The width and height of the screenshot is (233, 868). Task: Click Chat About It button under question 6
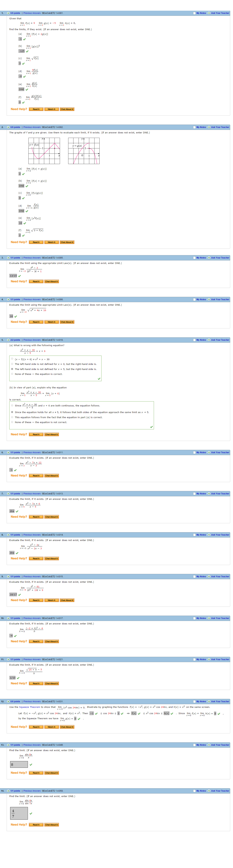pyautogui.click(x=52, y=476)
